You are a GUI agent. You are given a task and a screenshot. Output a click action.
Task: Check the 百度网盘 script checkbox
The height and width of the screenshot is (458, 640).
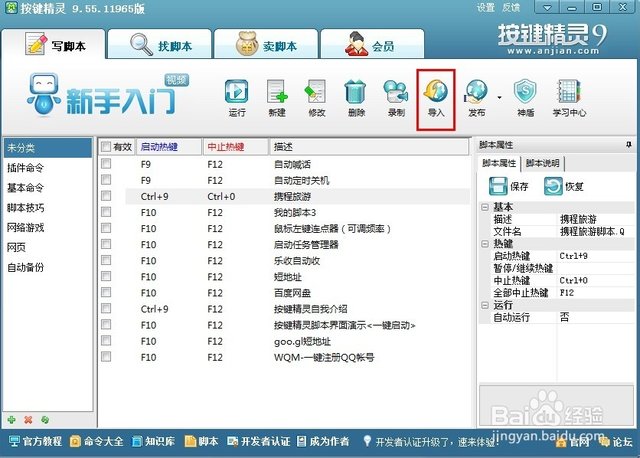106,292
